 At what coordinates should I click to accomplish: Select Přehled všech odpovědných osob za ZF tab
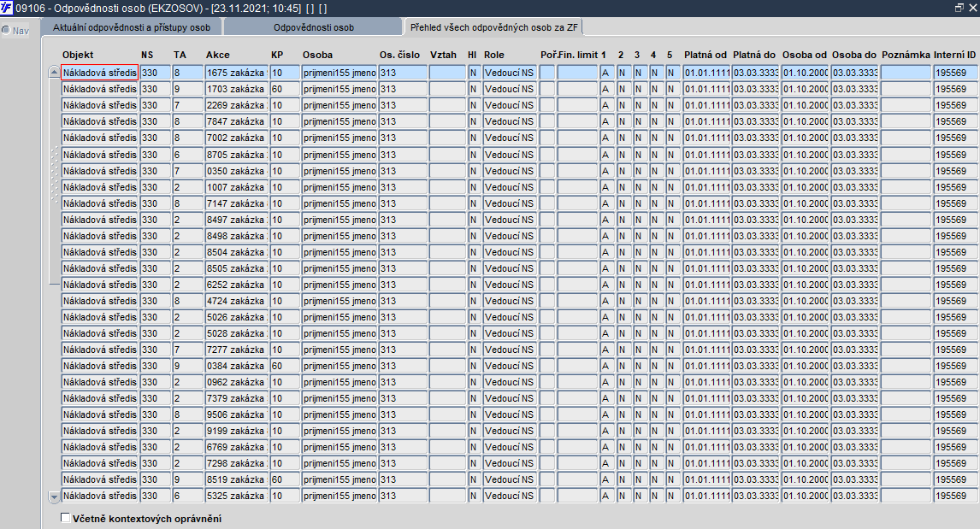click(493, 27)
